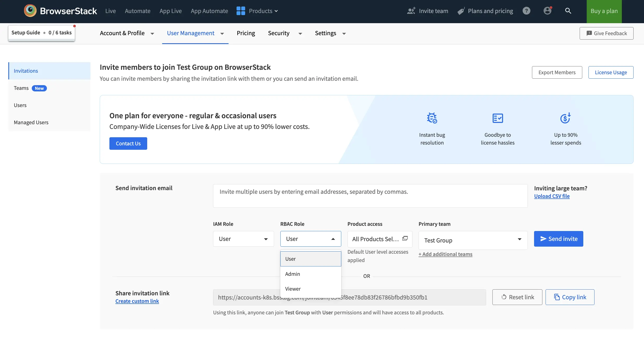Select Managed Users in sidebar
The height and width of the screenshot is (337, 644).
pyautogui.click(x=31, y=122)
